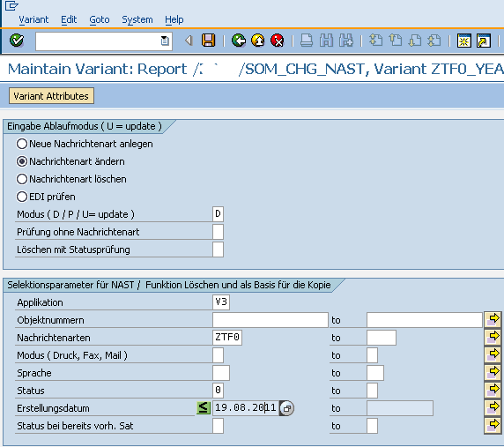
Task: Open the window menu icon at top-left
Action: tap(11, 5)
